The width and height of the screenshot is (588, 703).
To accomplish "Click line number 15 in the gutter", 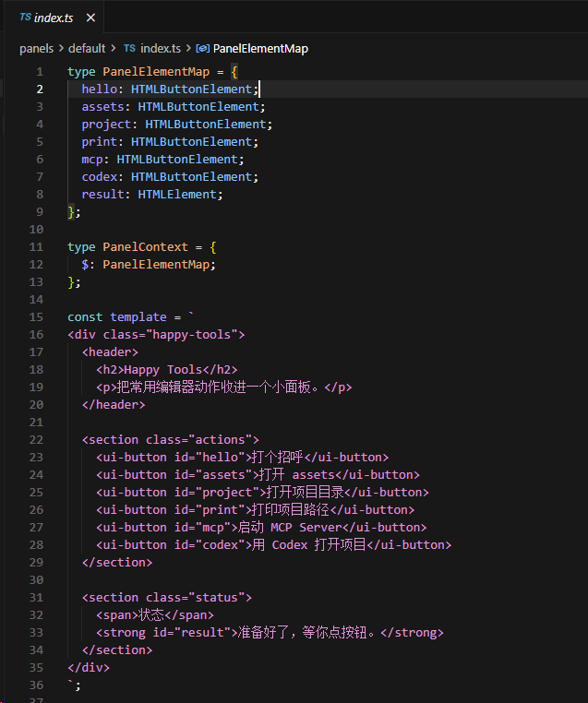I will pos(36,317).
